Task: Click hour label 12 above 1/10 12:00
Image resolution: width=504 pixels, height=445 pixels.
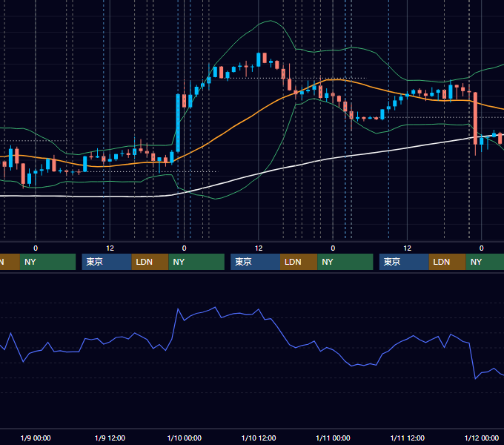Action: 259,248
